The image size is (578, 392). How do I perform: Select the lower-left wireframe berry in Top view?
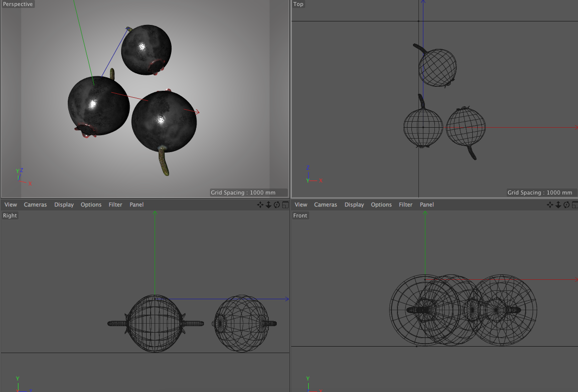(423, 127)
